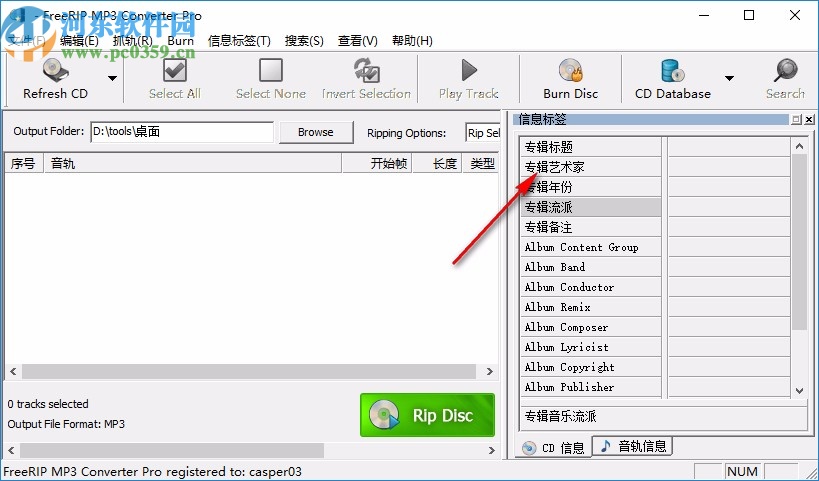Viewport: 819px width, 481px height.
Task: Click the Output File Format: MP3 text
Action: point(66,424)
